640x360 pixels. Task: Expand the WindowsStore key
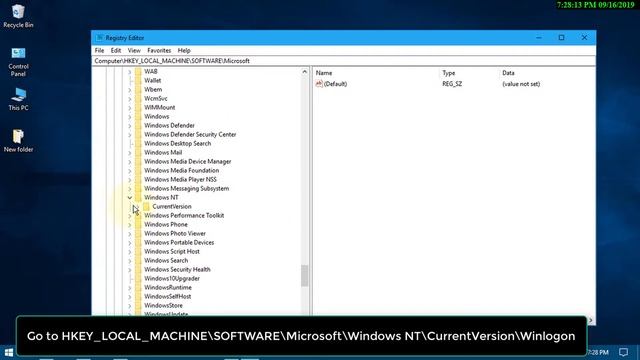click(x=130, y=306)
